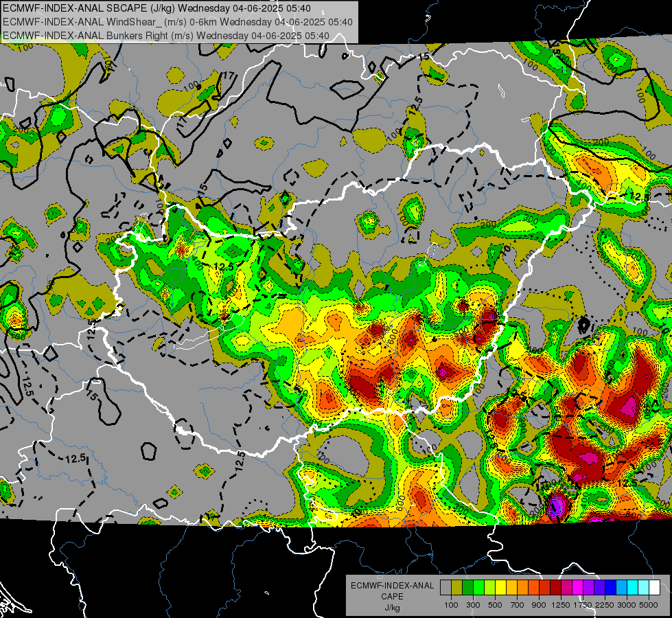
Task: Click the legend label 700
Action: (518, 605)
